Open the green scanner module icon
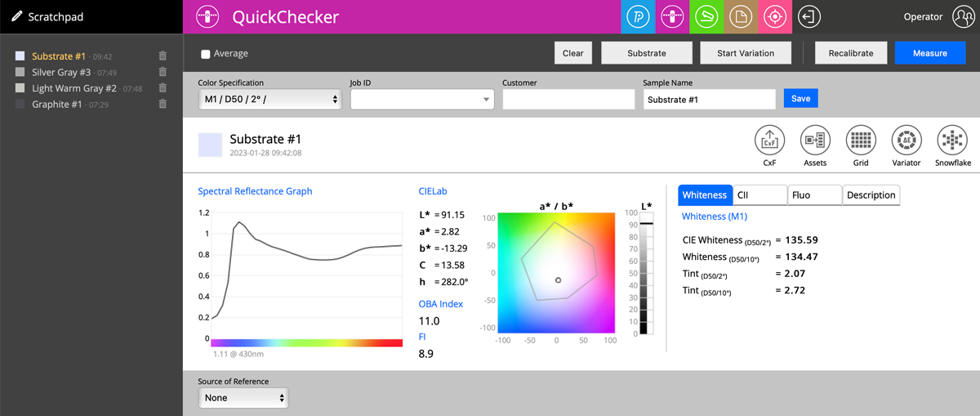Image resolution: width=980 pixels, height=416 pixels. [x=706, y=16]
